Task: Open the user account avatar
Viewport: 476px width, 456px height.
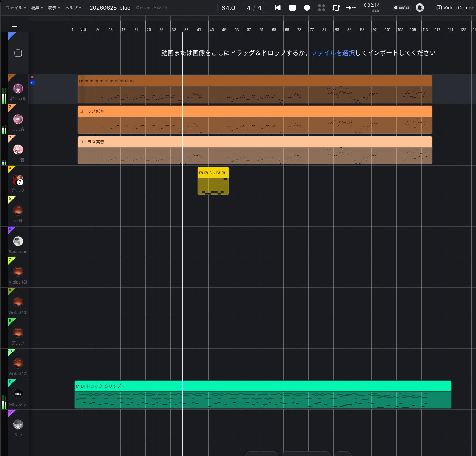Action: (420, 8)
